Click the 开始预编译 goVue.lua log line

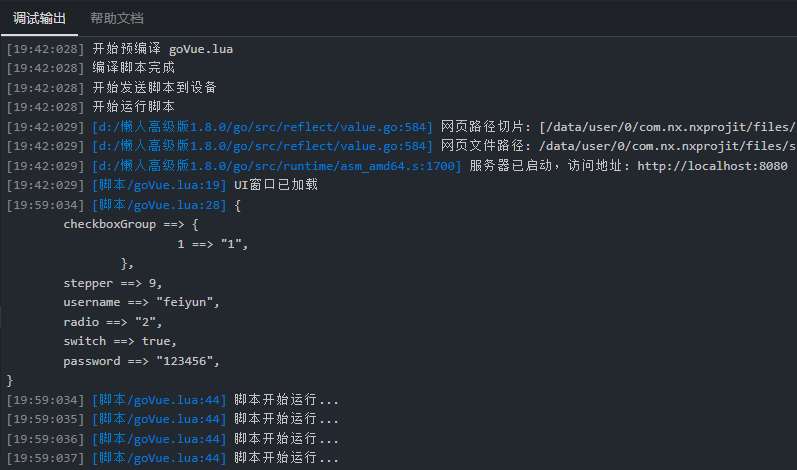[x=163, y=49]
